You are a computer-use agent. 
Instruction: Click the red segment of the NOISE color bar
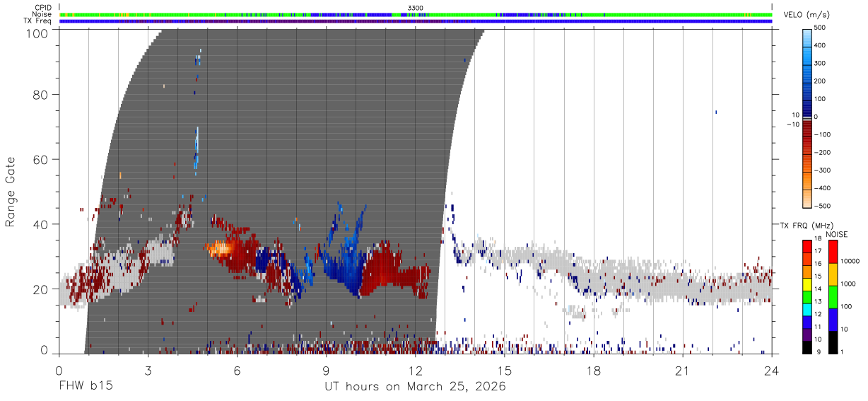point(833,251)
